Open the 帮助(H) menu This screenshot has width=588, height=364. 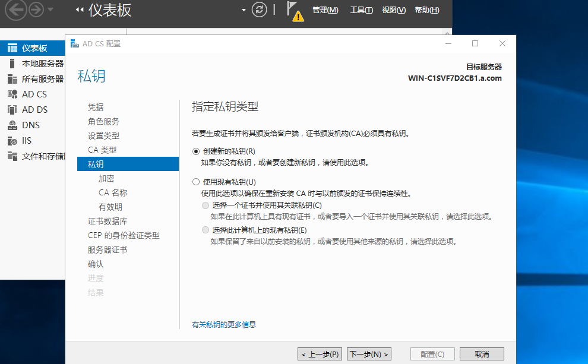click(x=427, y=10)
